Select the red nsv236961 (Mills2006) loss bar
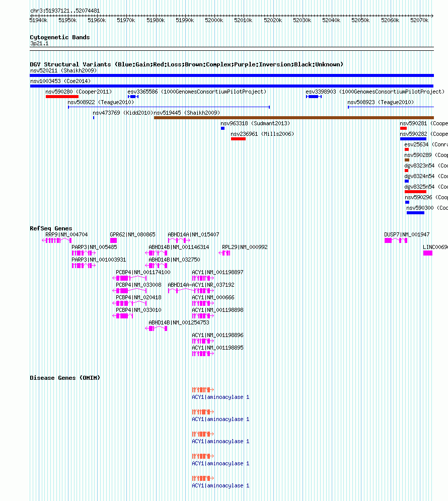This screenshot has width=448, height=501. click(x=238, y=139)
